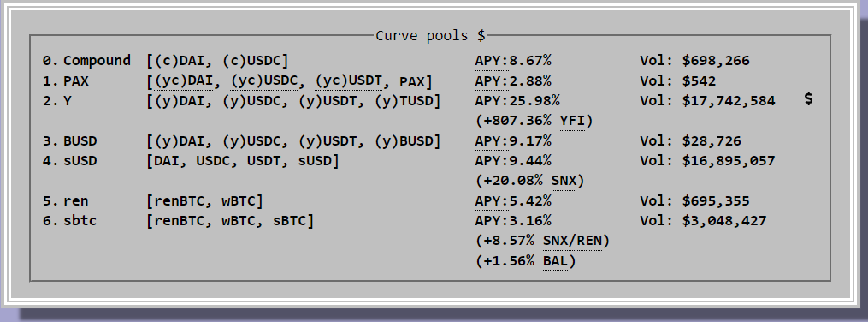Image resolution: width=868 pixels, height=322 pixels.
Task: Click the Y pool volume $17,742,584
Action: (729, 101)
